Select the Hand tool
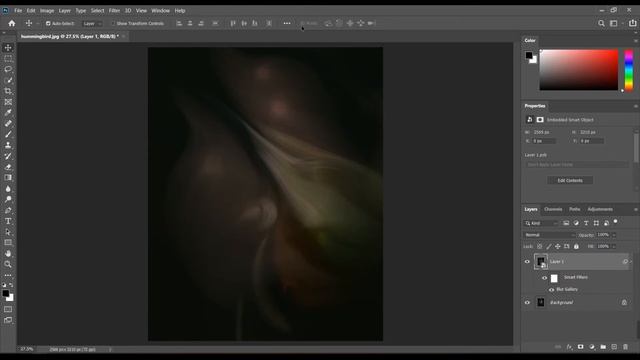640x360 pixels. pos(8,253)
